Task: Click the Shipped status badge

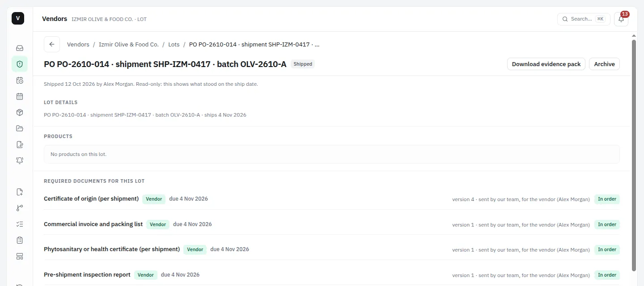Action: (x=303, y=64)
